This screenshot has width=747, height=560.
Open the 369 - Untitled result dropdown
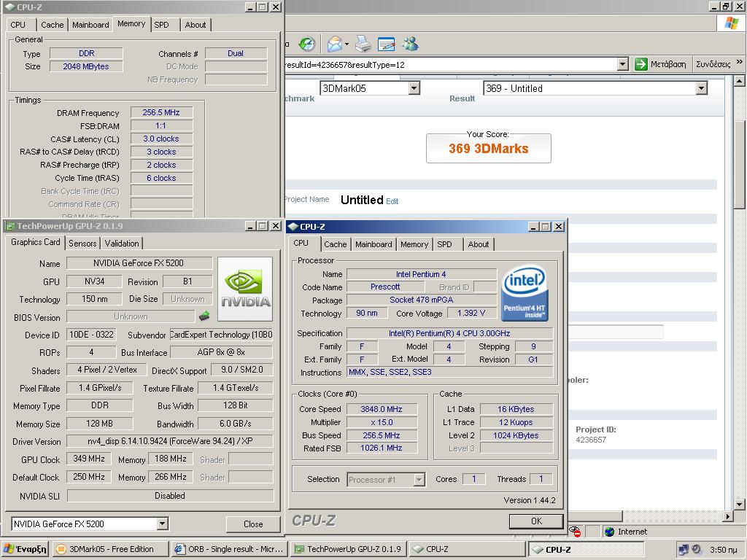click(701, 88)
